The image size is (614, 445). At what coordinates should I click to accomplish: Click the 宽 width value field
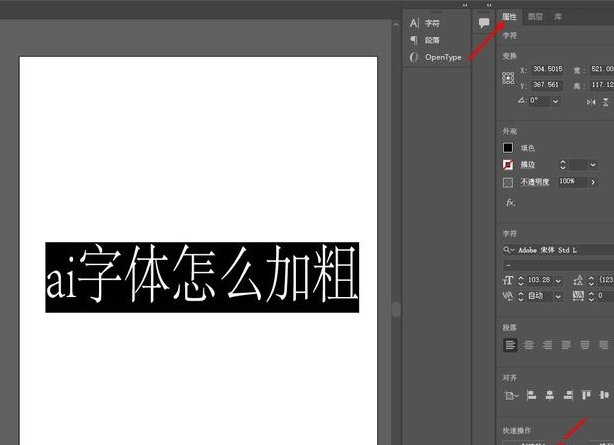click(x=602, y=69)
